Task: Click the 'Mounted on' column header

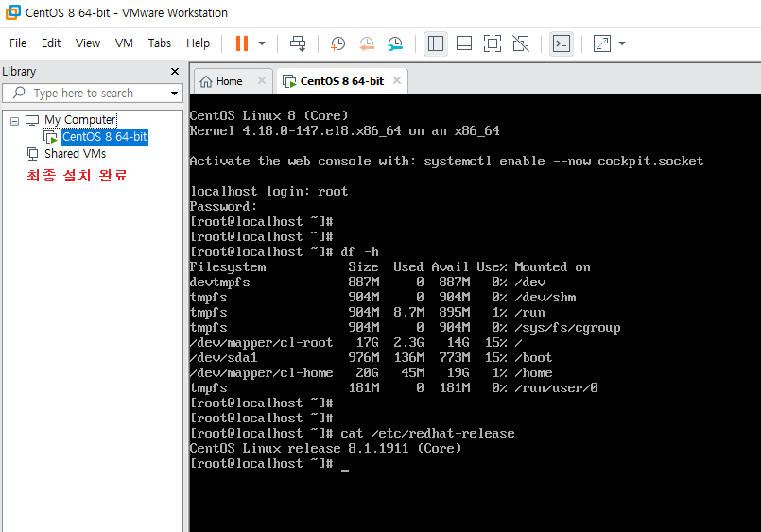Action: coord(552,266)
